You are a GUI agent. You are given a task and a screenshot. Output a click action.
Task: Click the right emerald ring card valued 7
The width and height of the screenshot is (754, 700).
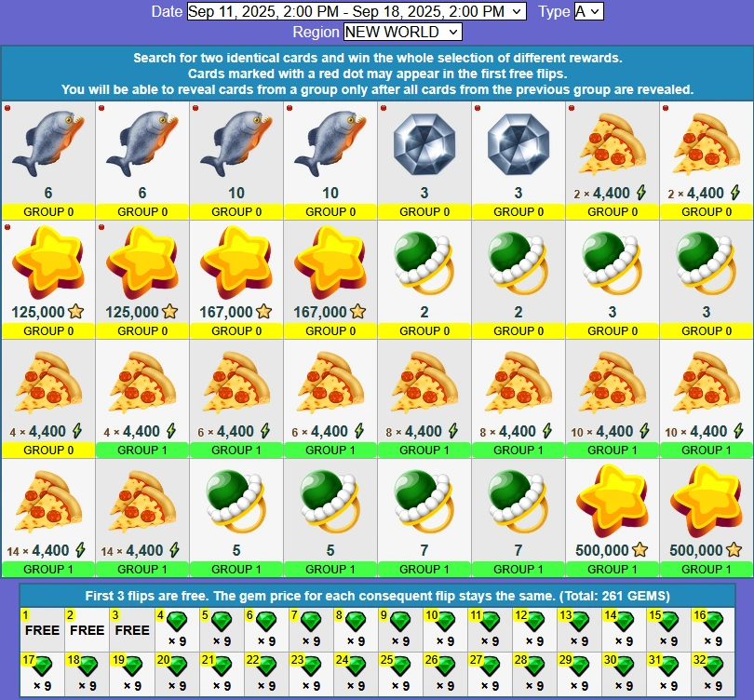518,518
